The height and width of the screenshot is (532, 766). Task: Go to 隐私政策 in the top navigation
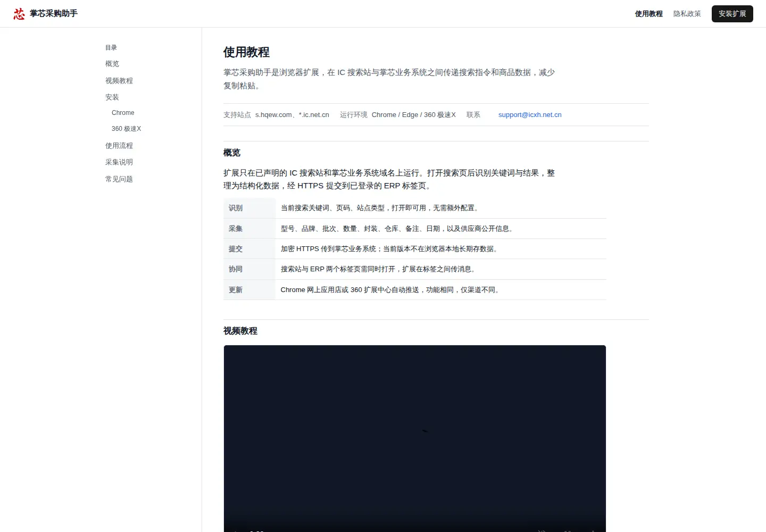[x=687, y=14]
